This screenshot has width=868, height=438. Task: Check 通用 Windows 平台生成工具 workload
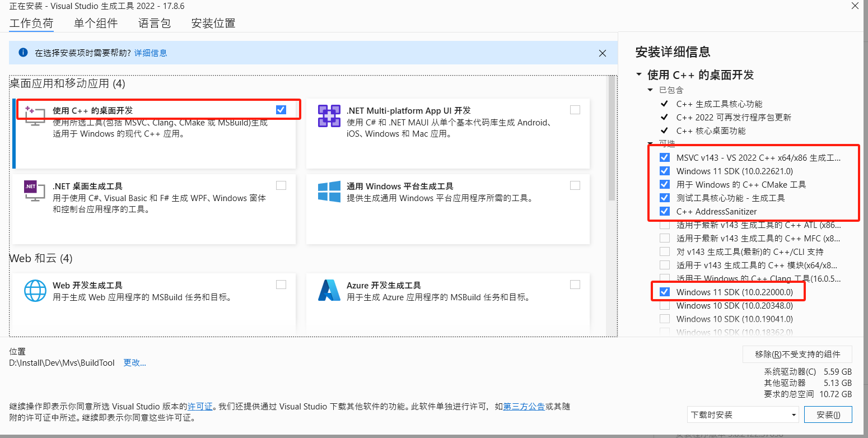coord(575,185)
